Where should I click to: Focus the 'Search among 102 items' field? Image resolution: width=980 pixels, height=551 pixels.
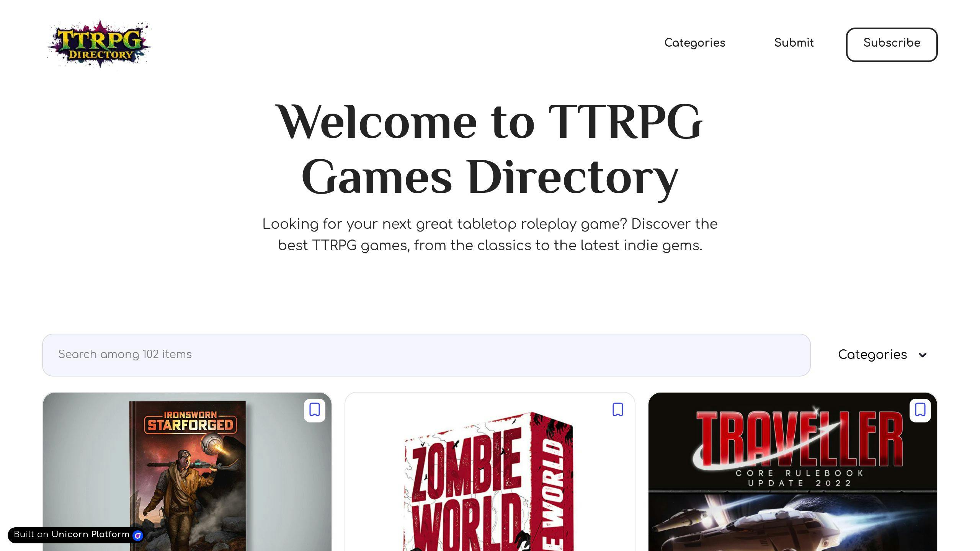point(426,355)
